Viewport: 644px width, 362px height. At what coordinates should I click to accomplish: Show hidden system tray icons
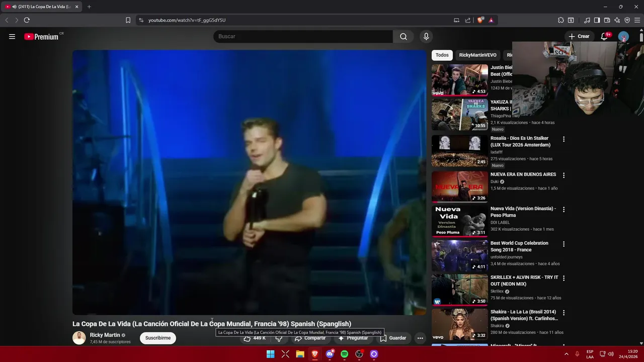click(x=566, y=354)
